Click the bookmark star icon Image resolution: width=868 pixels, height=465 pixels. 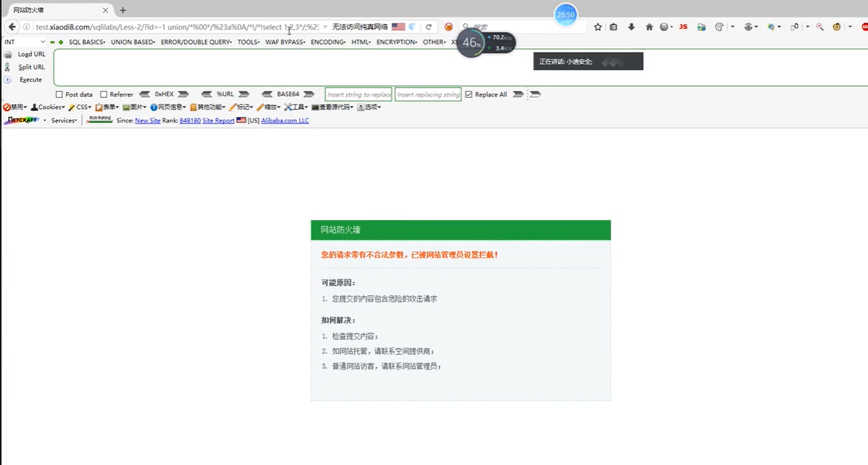coord(598,27)
